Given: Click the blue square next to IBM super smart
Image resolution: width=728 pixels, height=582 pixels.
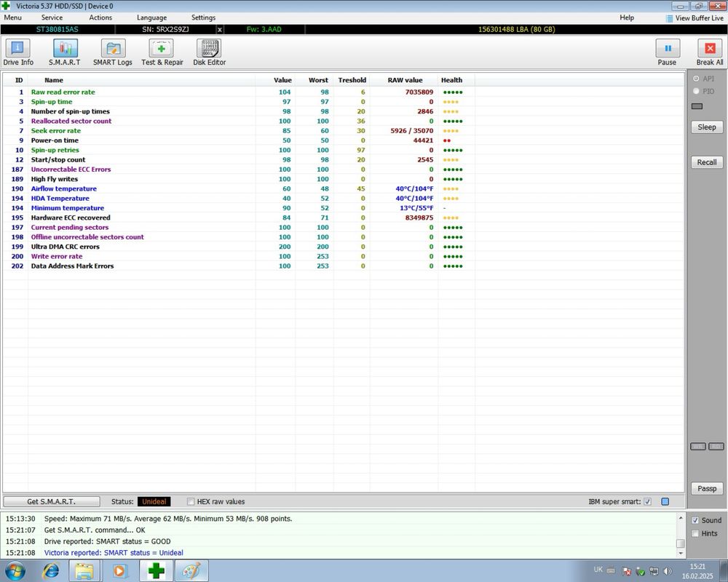Looking at the screenshot, I should 665,502.
